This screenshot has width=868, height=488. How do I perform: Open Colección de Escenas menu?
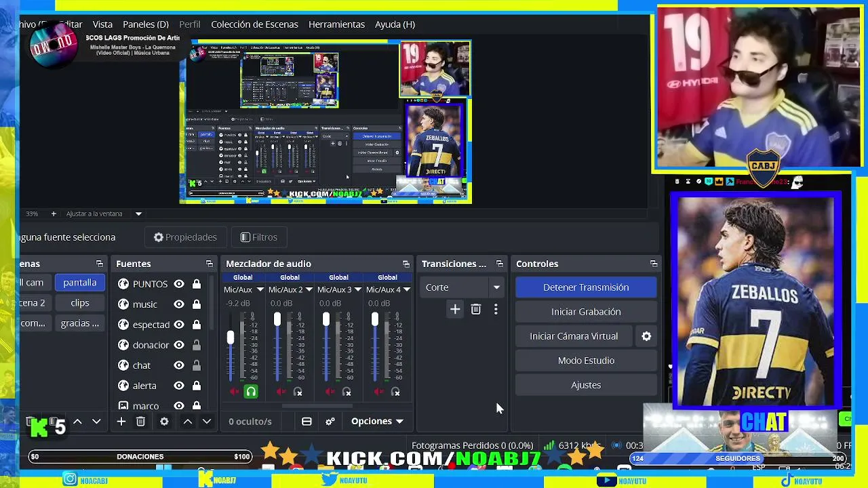[x=254, y=24]
